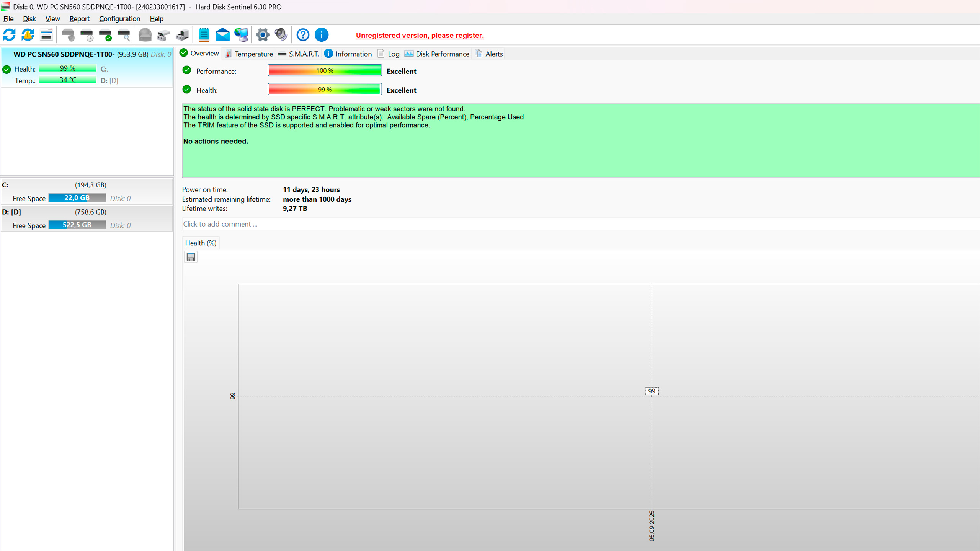Click the drive with magnifier surface test icon

tap(124, 35)
